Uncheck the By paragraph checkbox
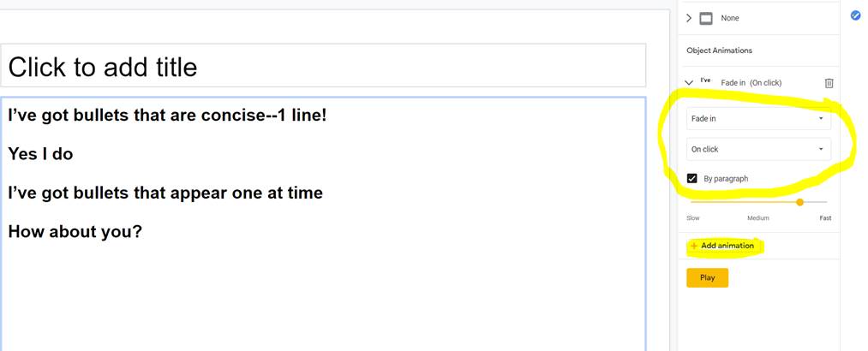The height and width of the screenshot is (351, 868). coord(692,178)
